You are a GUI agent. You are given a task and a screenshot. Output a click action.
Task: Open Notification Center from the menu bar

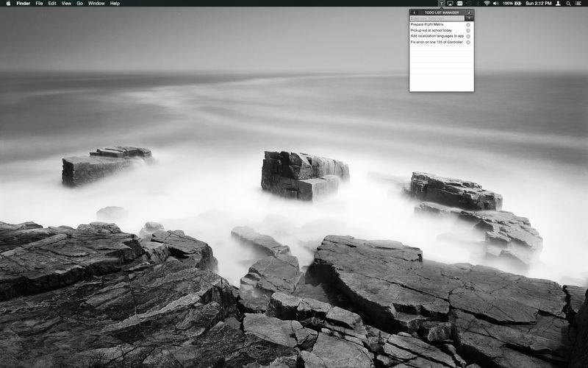[578, 4]
